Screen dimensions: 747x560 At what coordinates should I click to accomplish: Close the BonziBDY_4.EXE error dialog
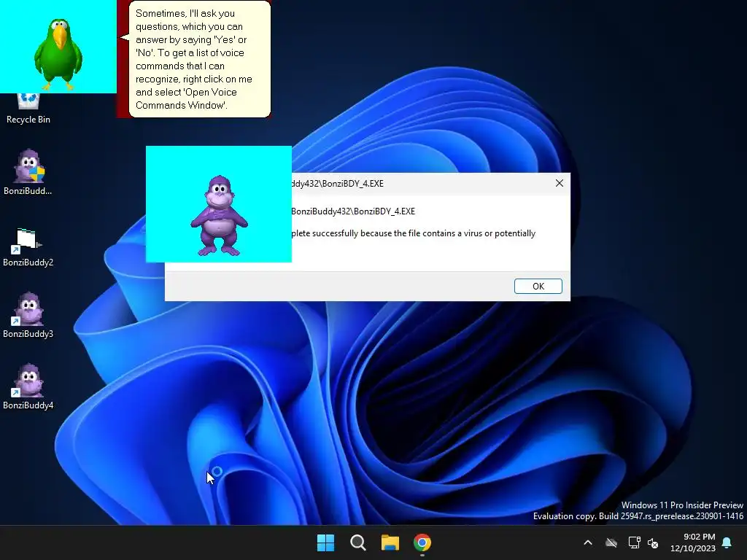tap(560, 183)
